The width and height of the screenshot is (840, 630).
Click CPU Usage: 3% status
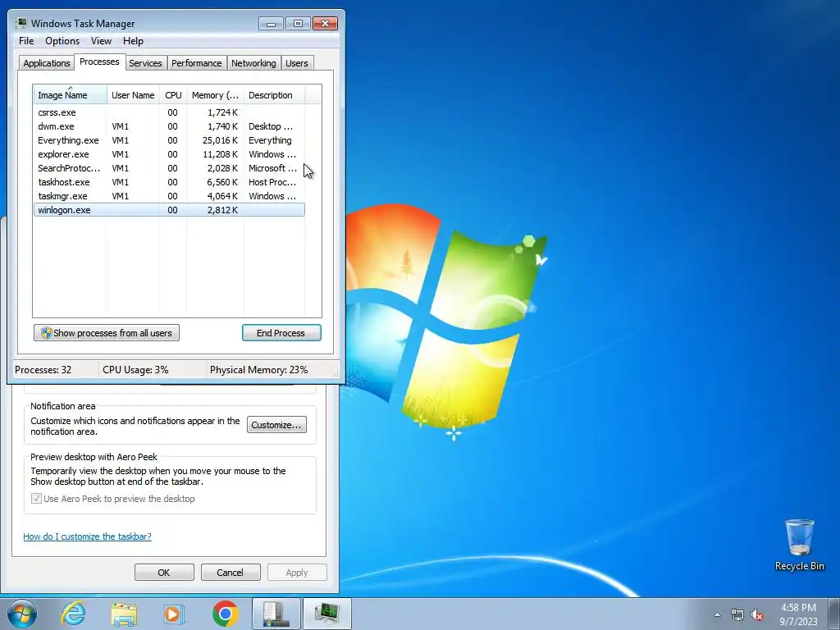point(135,370)
